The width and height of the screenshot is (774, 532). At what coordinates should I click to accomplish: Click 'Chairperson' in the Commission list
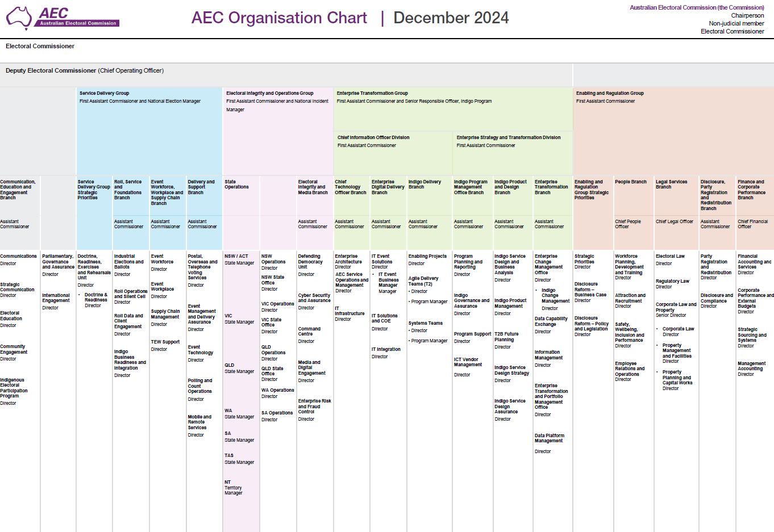tap(747, 15)
